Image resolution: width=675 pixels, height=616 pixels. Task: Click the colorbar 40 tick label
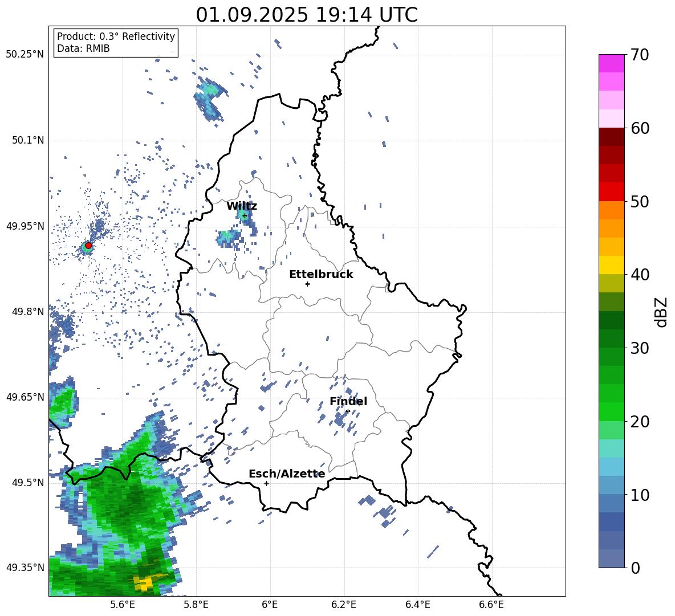pos(640,275)
